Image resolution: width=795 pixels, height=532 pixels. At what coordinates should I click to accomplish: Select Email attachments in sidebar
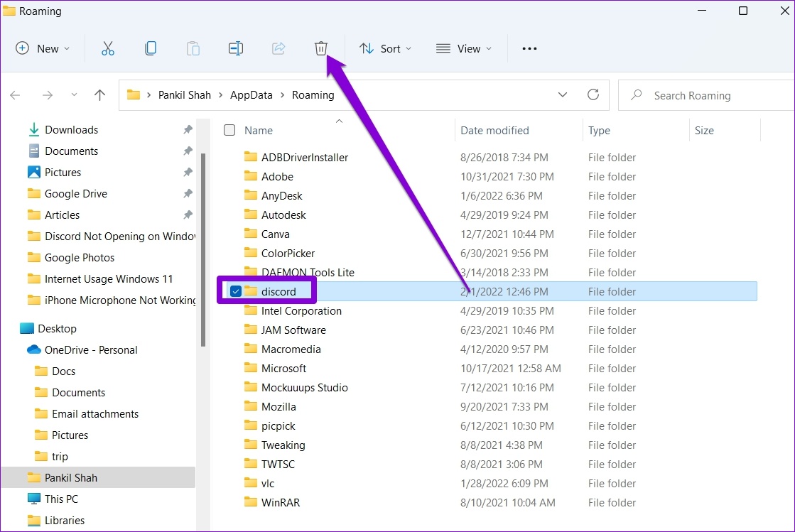click(86, 414)
